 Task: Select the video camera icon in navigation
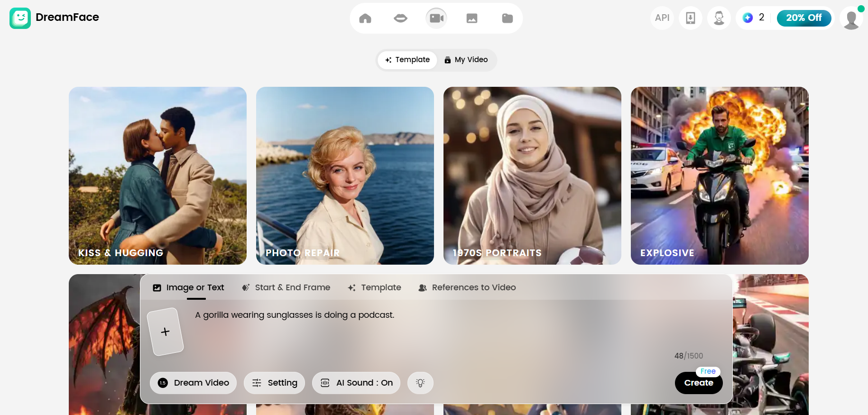[436, 18]
